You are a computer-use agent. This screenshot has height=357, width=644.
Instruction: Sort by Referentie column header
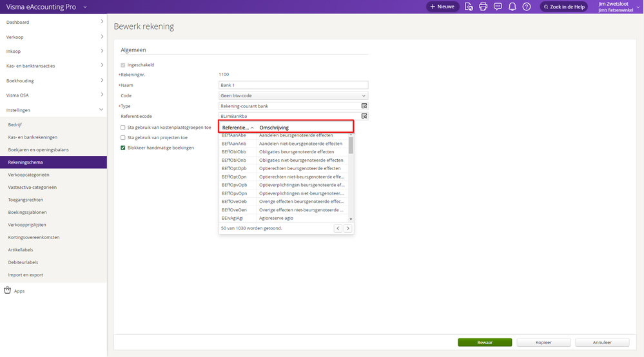(238, 128)
